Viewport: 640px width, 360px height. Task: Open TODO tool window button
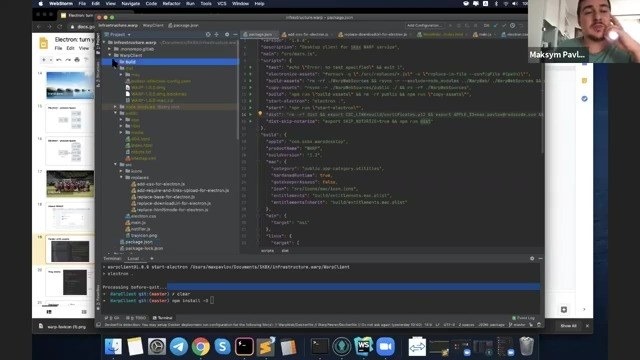point(136,318)
